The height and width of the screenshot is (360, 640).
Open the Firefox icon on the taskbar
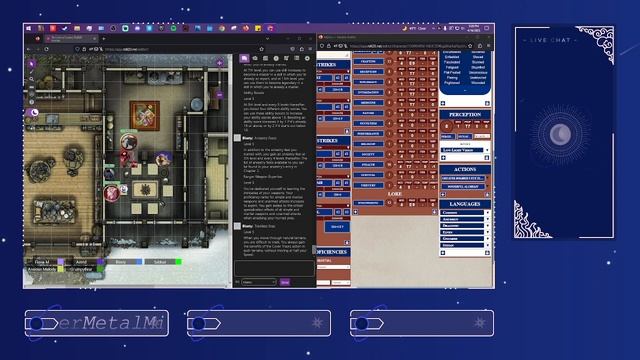[246, 28]
